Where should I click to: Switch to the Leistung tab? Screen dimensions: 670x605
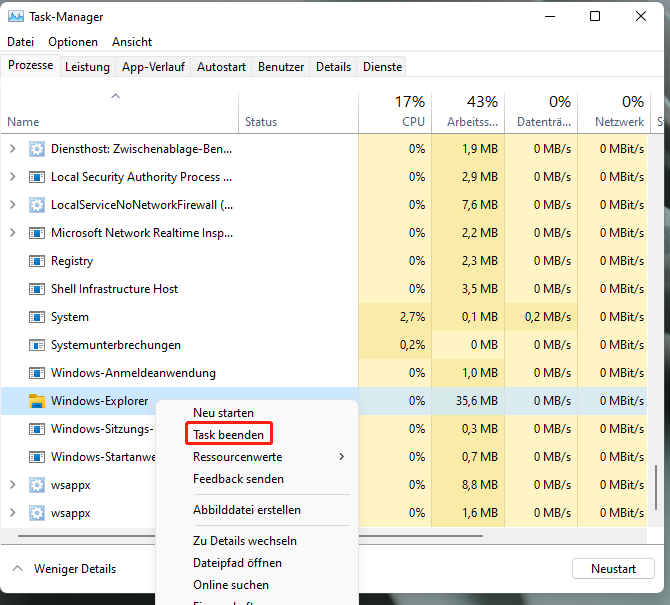87,67
